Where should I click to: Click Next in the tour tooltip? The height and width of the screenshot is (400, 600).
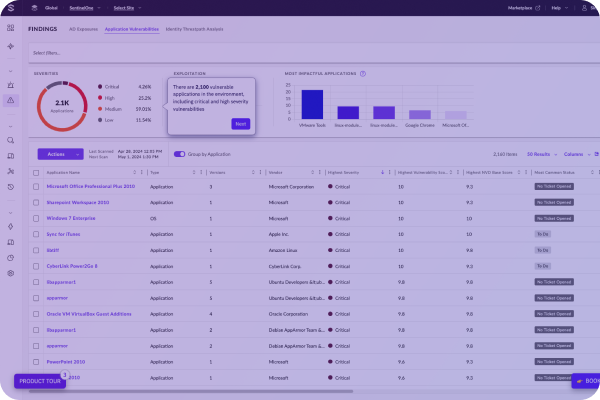click(x=240, y=123)
